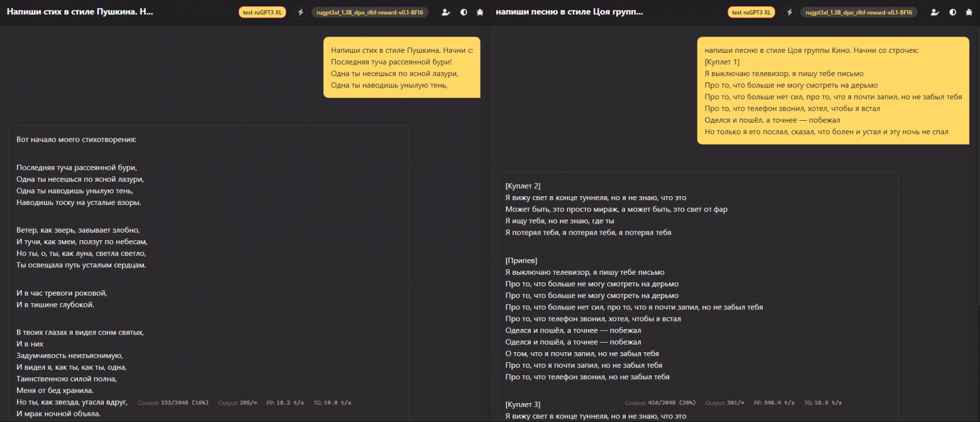Click line 'О том, что я почти запил, но не забыл тебя'
The width and height of the screenshot is (980, 422).
pos(582,353)
